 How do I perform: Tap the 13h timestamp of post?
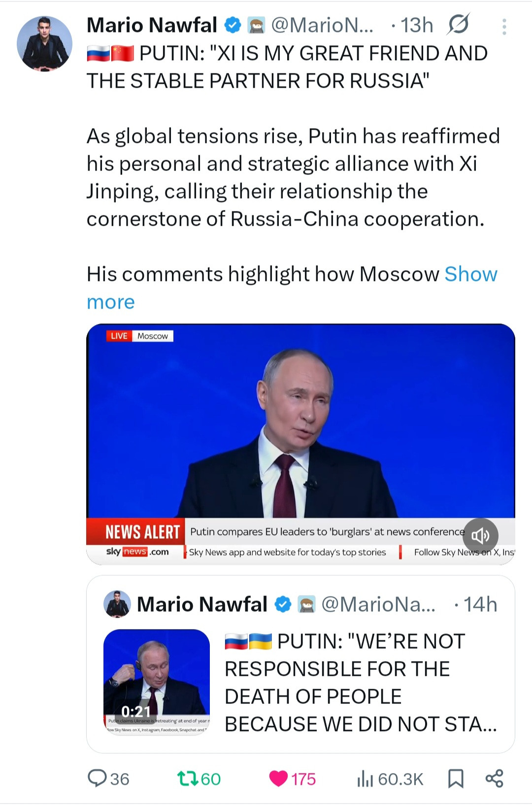click(x=417, y=25)
